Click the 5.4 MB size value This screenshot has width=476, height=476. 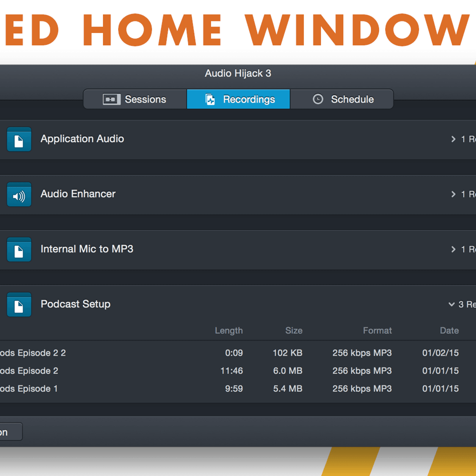[x=288, y=389]
